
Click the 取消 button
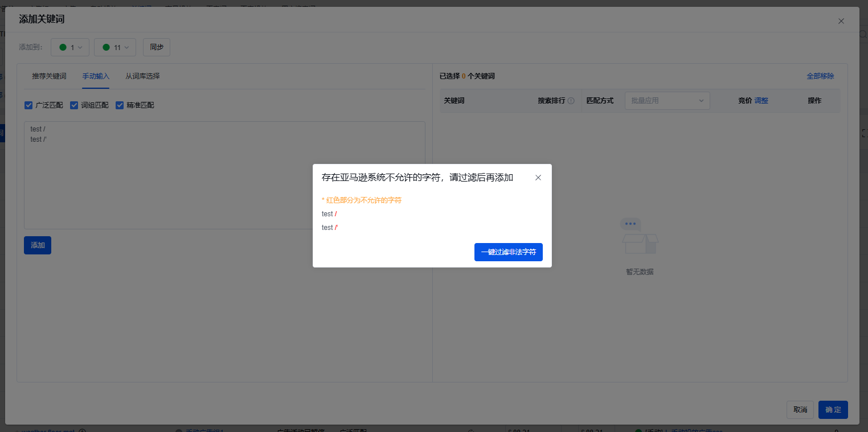[800, 410]
